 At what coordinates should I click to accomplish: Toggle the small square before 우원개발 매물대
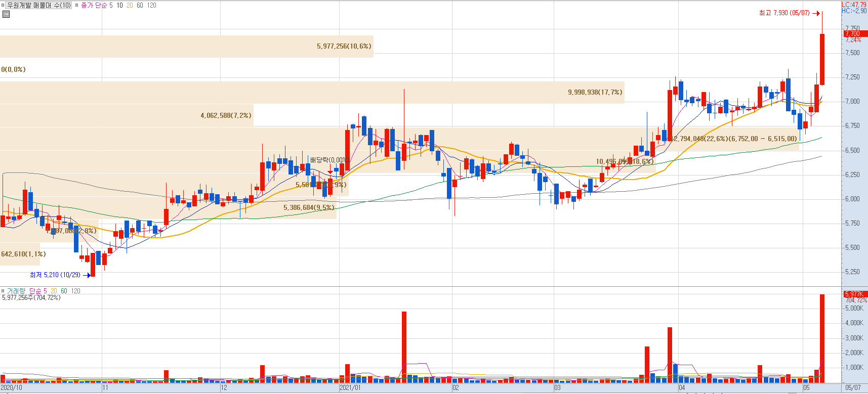click(3, 5)
